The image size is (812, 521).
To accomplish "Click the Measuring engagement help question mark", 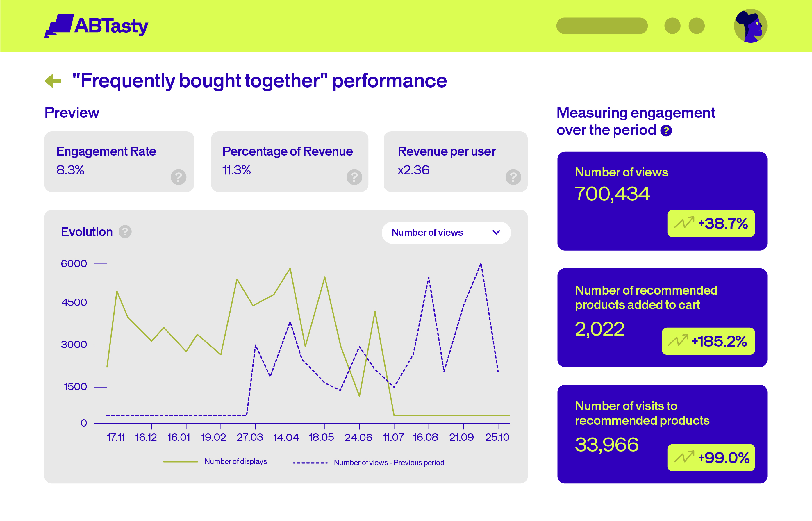I will [x=666, y=131].
